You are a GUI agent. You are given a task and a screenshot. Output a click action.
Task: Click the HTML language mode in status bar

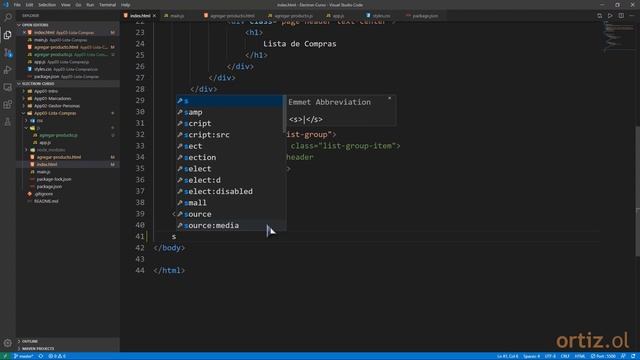click(x=580, y=356)
